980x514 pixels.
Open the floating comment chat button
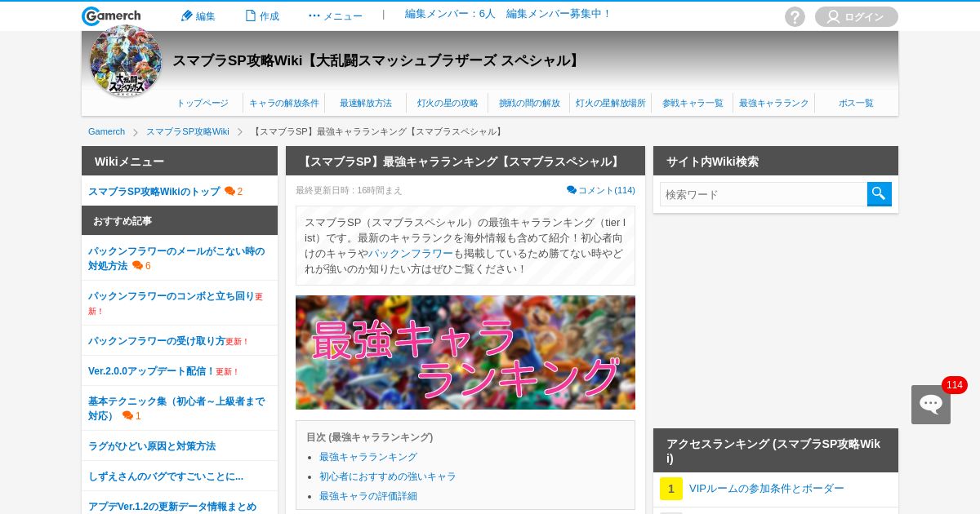pos(931,405)
